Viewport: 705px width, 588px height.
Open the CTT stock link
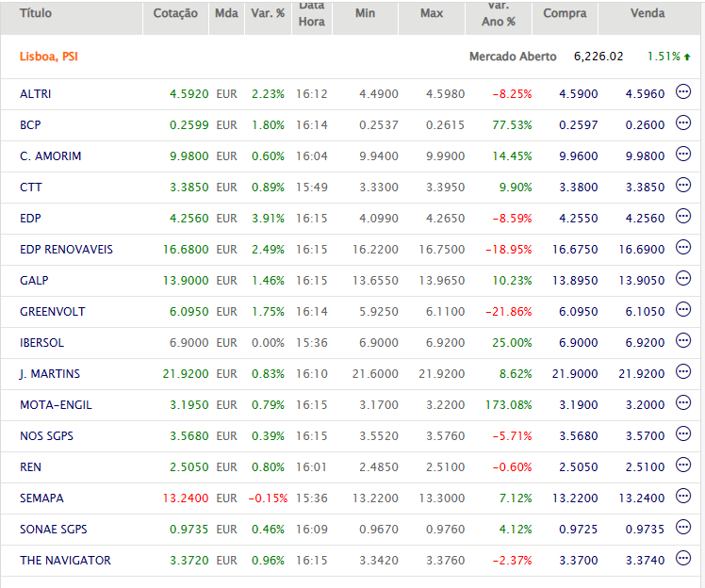[x=30, y=187]
